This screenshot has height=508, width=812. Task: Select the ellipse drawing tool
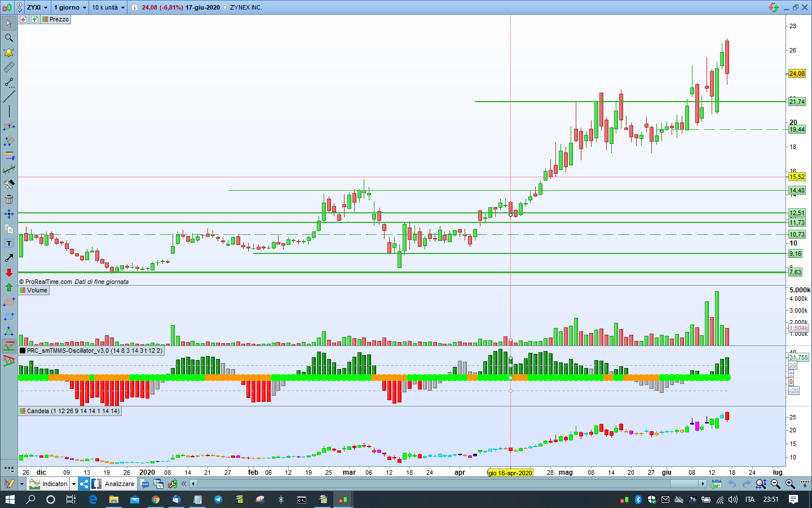tap(8, 302)
